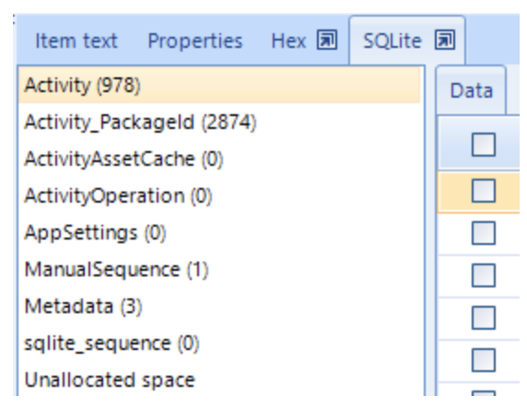View the Metadata (3) table

coord(219,307)
